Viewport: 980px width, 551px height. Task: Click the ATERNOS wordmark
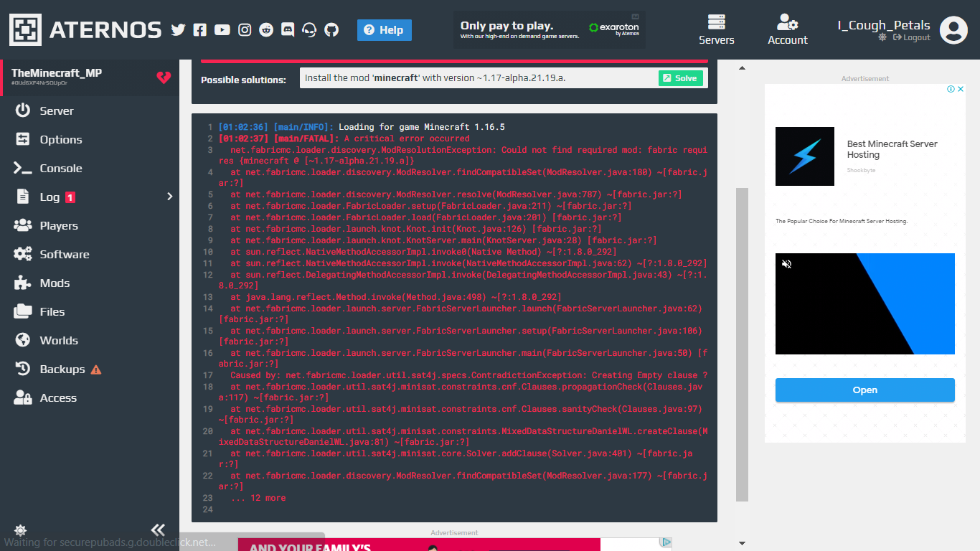tap(105, 29)
